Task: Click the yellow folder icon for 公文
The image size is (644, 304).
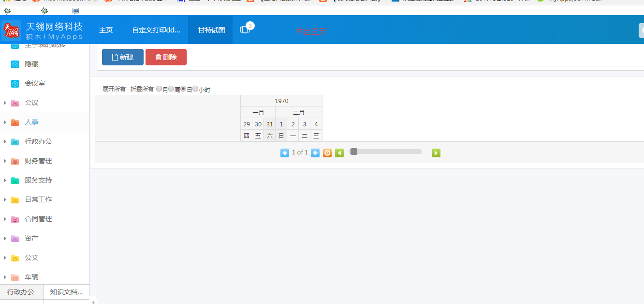Action: click(x=15, y=258)
